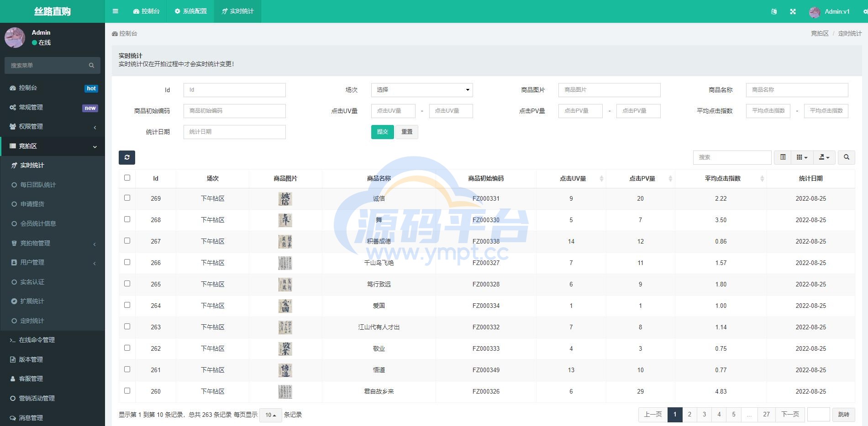Open 版本管理 sidebar item

click(x=53, y=359)
